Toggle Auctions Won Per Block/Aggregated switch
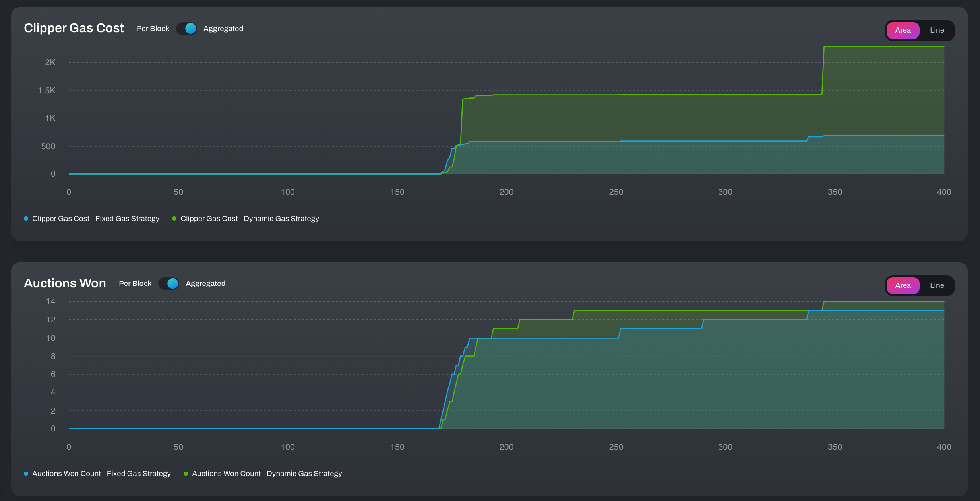 pos(169,284)
